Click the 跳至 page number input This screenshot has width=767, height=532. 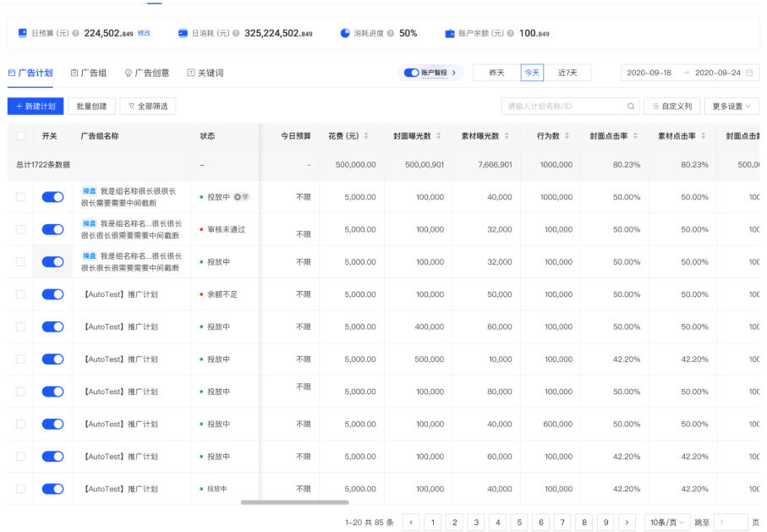731,522
